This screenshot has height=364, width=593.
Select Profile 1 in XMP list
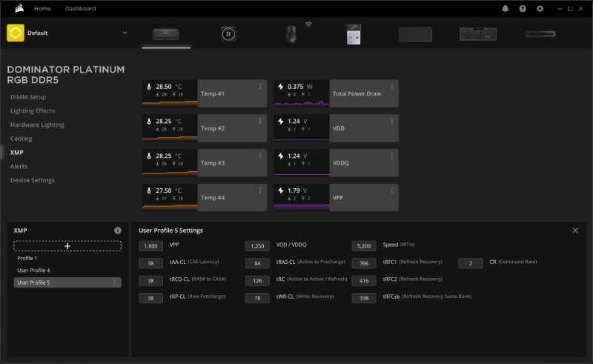[27, 259]
